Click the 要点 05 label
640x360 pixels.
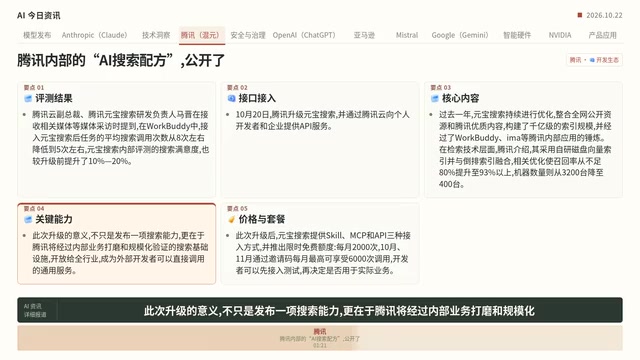click(237, 208)
